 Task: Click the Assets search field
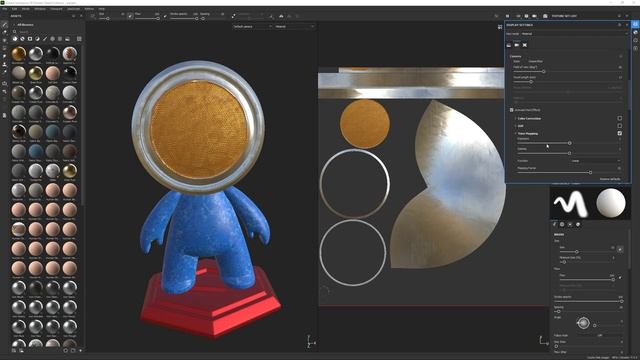tap(48, 31)
